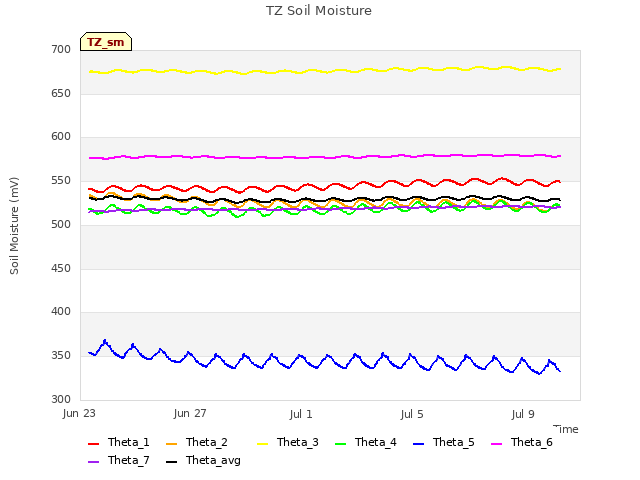
Task: Click the purple Theta_7 legend color marker
Action: pyautogui.click(x=93, y=462)
